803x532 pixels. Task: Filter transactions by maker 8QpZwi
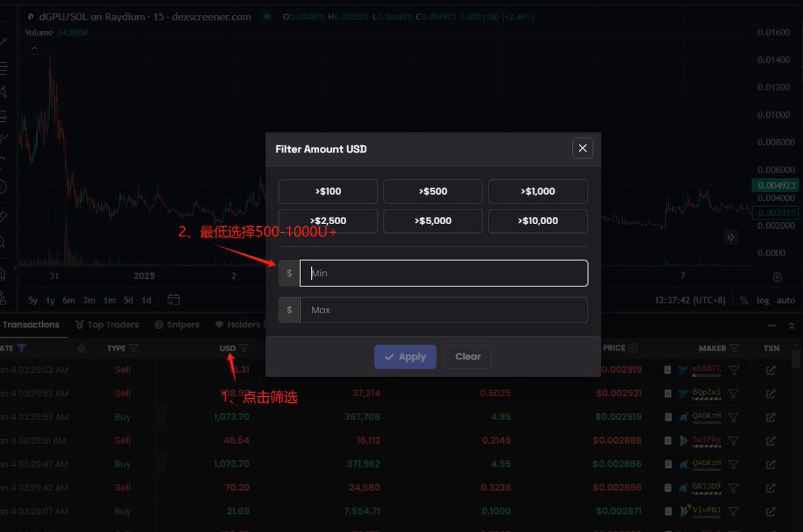tap(733, 393)
